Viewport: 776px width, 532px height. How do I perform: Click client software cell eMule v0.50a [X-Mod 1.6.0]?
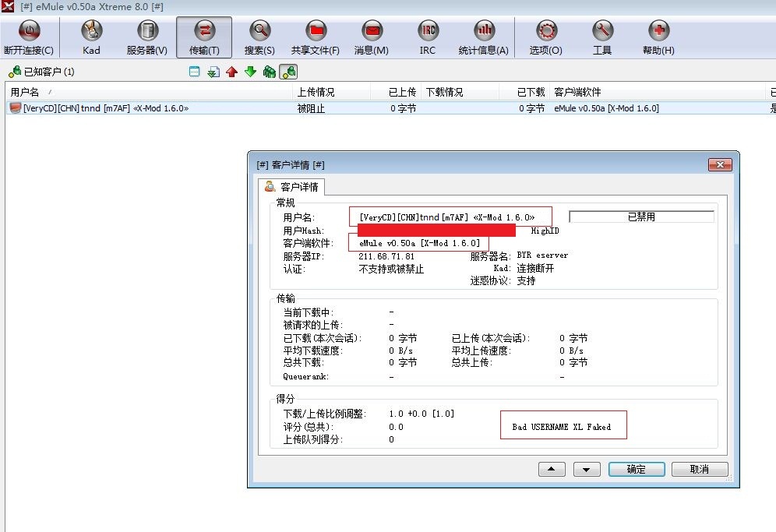coord(606,108)
